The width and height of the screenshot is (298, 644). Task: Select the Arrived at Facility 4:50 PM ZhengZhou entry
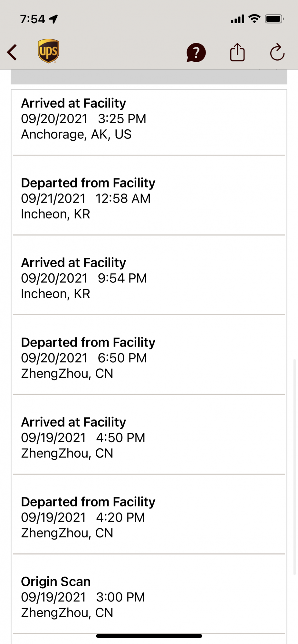148,438
